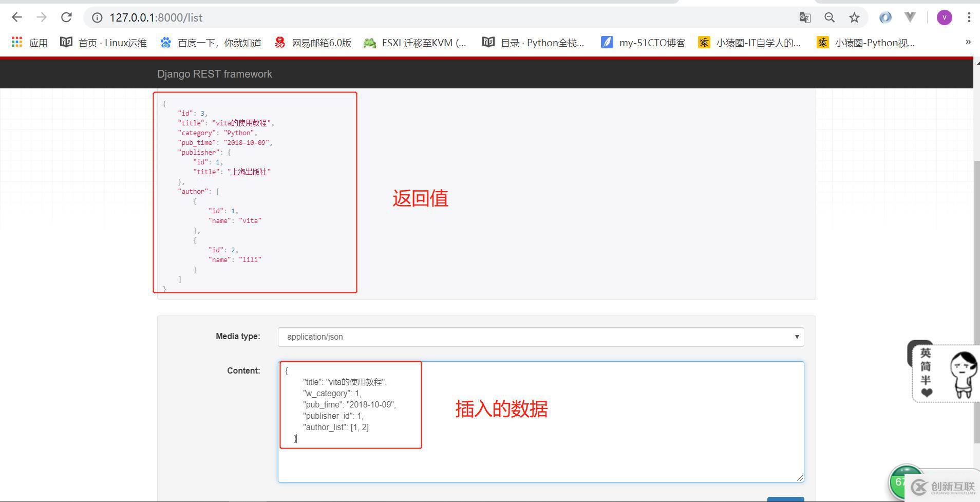Click the input method 英简半 floating widget
Image resolution: width=980 pixels, height=502 pixels.
(926, 374)
